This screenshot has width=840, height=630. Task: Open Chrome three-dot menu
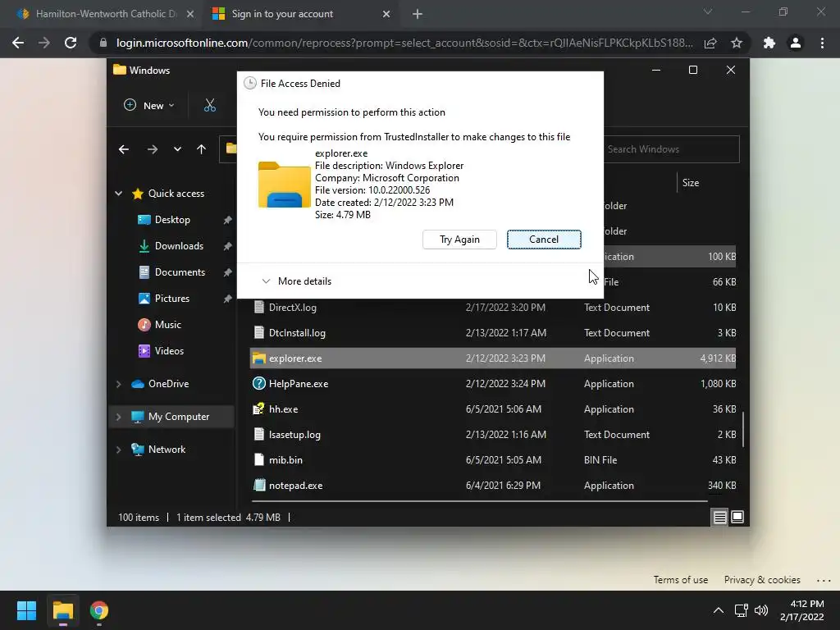[822, 43]
